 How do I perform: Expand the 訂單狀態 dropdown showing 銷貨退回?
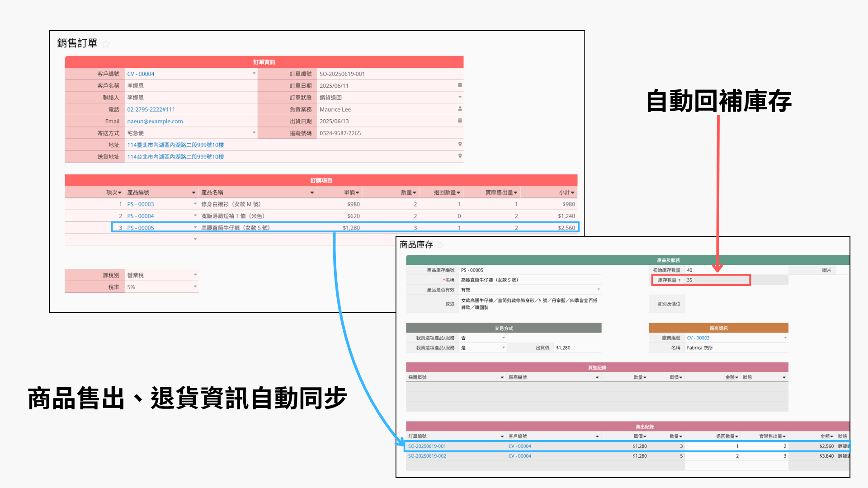click(x=460, y=97)
